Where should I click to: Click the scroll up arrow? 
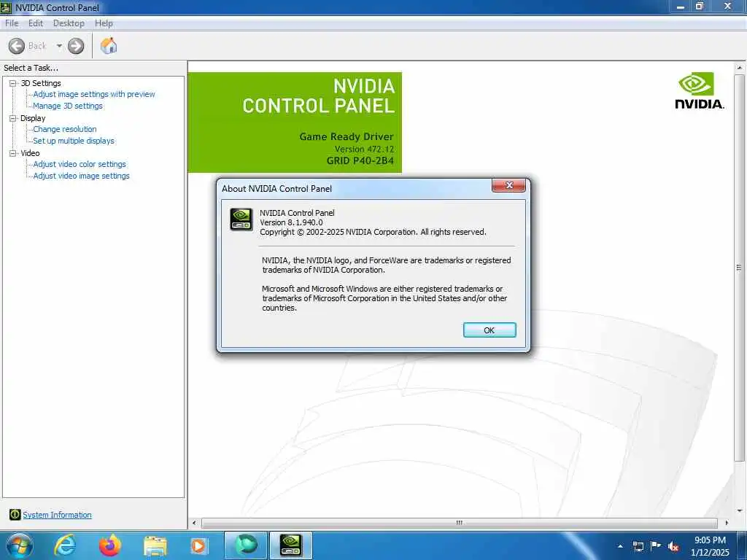point(740,68)
